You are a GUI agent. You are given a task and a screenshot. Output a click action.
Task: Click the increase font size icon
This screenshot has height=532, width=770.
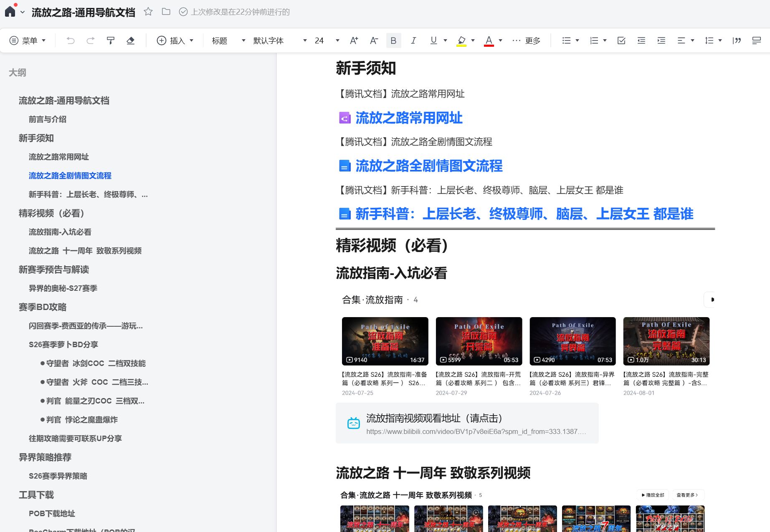(x=354, y=40)
